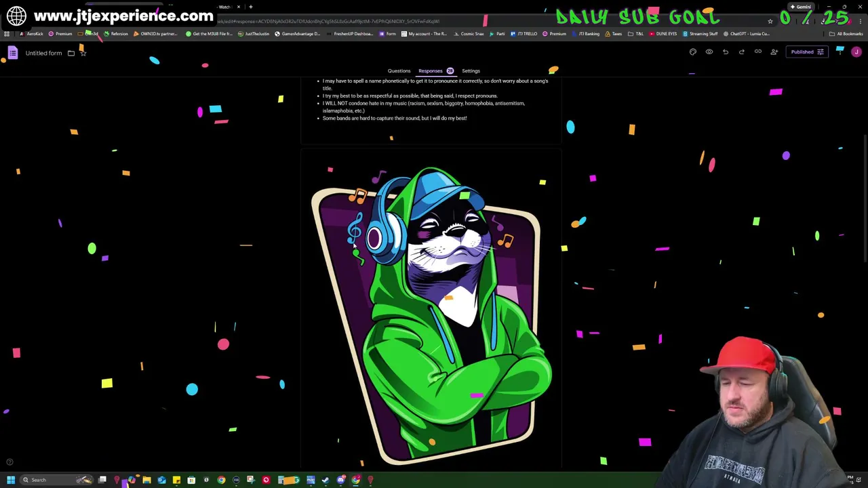Open T&L bookmark folder
868x488 pixels.
(x=636, y=34)
